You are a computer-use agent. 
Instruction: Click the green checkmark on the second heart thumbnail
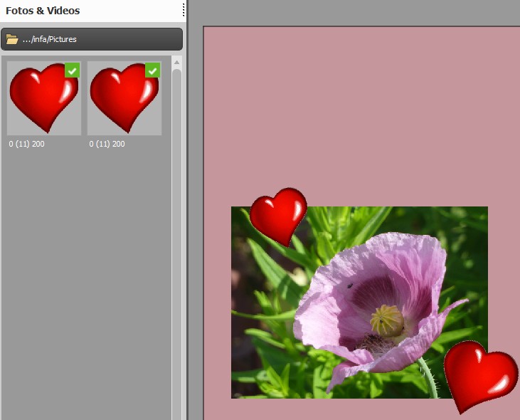tap(152, 70)
